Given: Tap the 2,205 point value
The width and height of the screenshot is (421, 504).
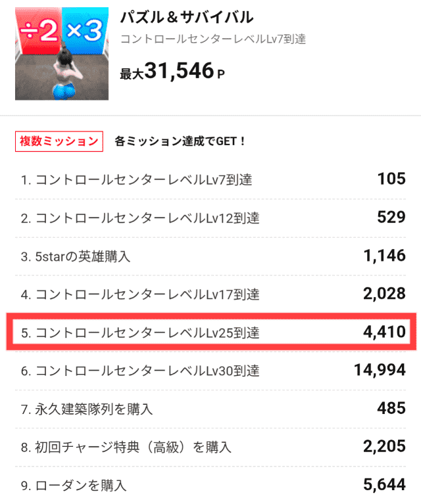Looking at the screenshot, I should pos(384,448).
